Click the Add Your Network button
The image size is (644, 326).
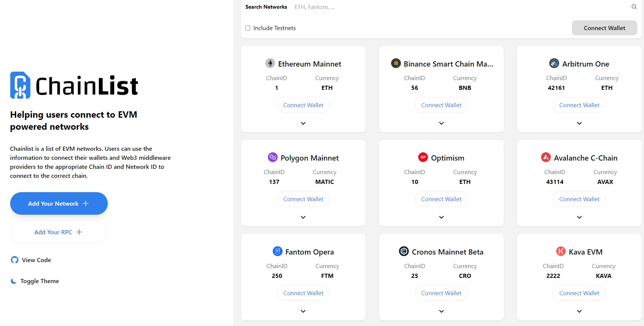point(59,203)
